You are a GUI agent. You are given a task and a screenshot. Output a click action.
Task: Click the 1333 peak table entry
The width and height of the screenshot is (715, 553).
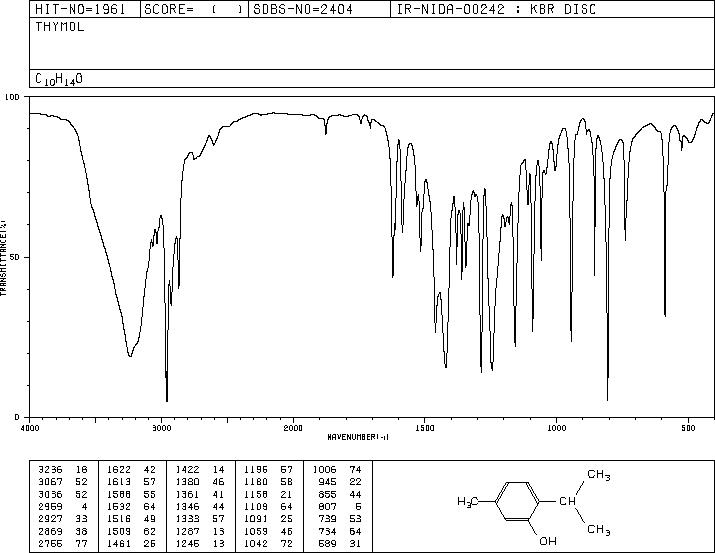click(x=200, y=519)
